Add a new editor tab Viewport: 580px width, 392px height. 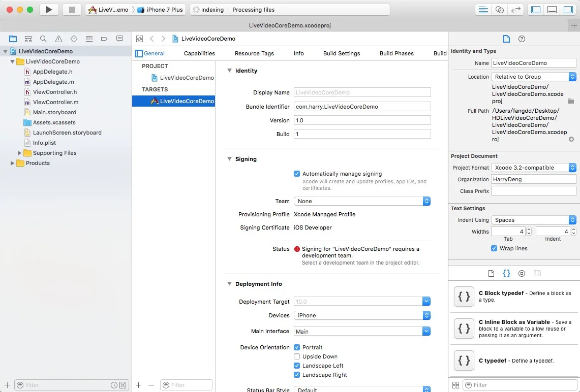[574, 25]
